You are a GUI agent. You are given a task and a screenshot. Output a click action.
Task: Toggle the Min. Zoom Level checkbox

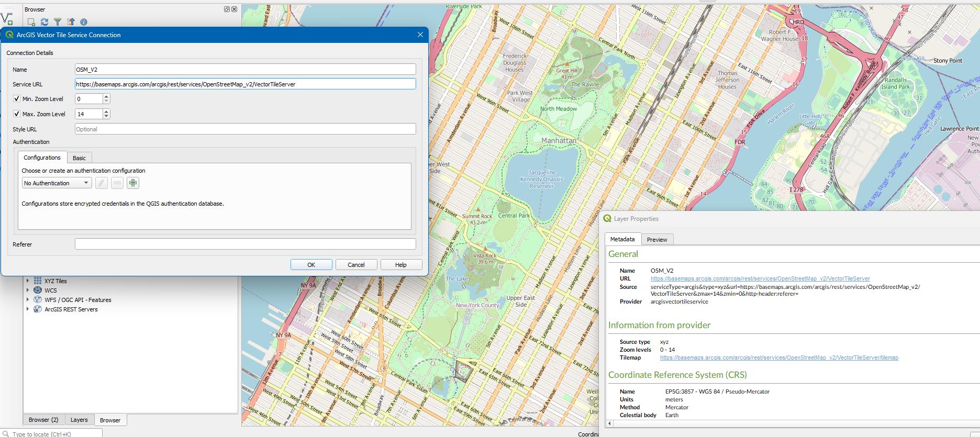pos(17,98)
